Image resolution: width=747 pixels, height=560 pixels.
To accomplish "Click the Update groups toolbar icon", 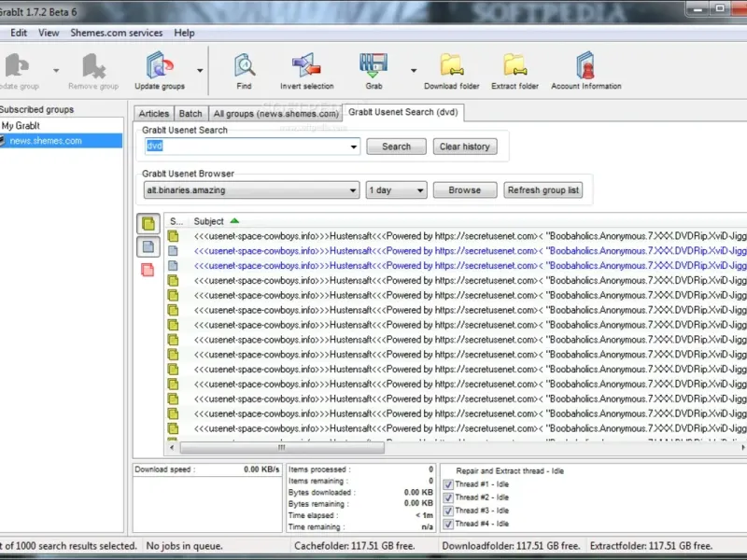I will [160, 65].
